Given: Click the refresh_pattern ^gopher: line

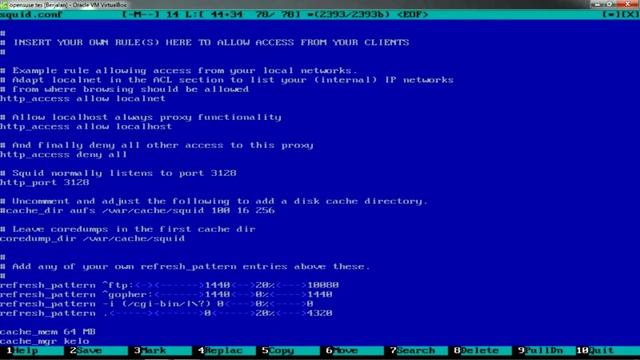Looking at the screenshot, I should [166, 294].
